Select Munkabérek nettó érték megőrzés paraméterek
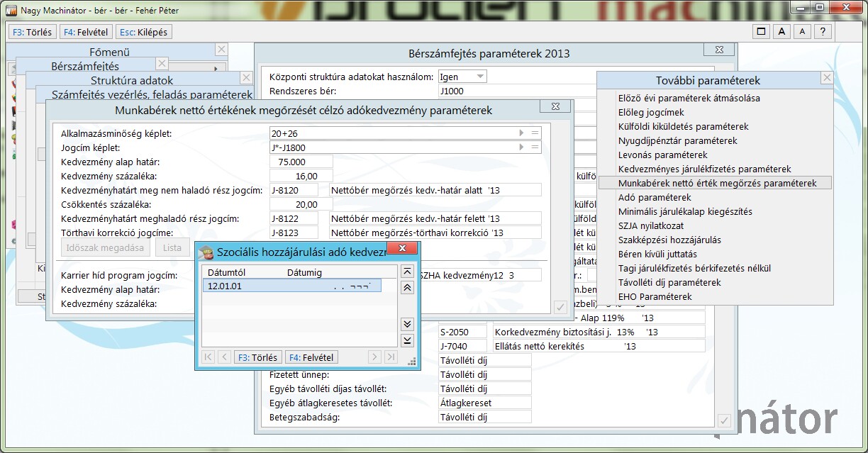This screenshot has width=868, height=453. coord(715,183)
